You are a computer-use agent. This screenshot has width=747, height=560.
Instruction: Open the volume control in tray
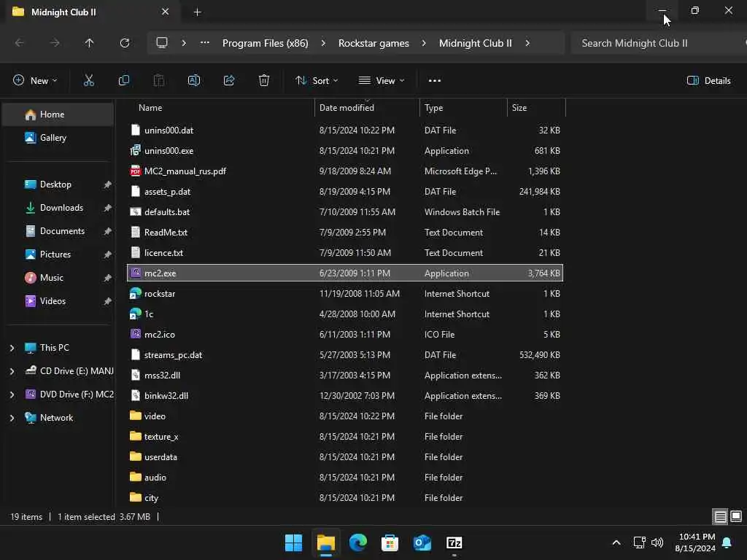coord(657,542)
